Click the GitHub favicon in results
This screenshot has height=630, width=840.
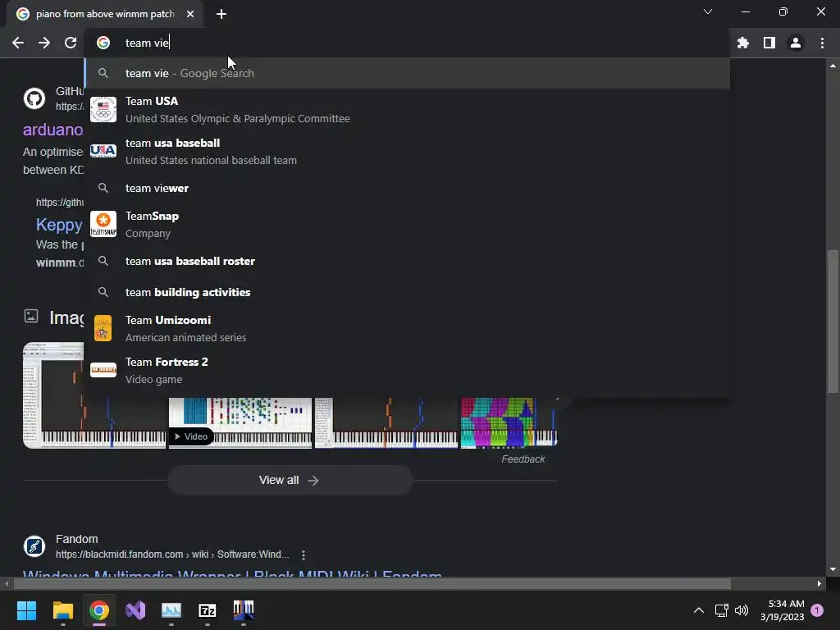(x=34, y=98)
